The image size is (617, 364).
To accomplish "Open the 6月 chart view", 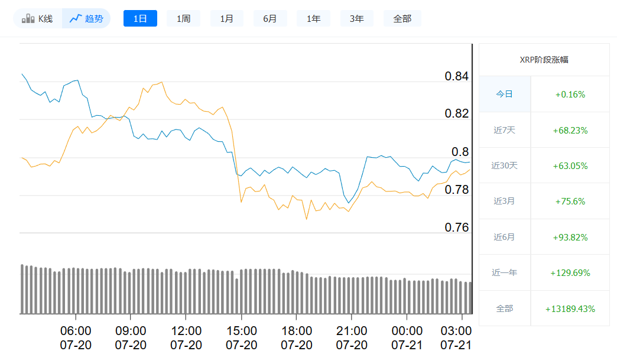I will click(270, 18).
